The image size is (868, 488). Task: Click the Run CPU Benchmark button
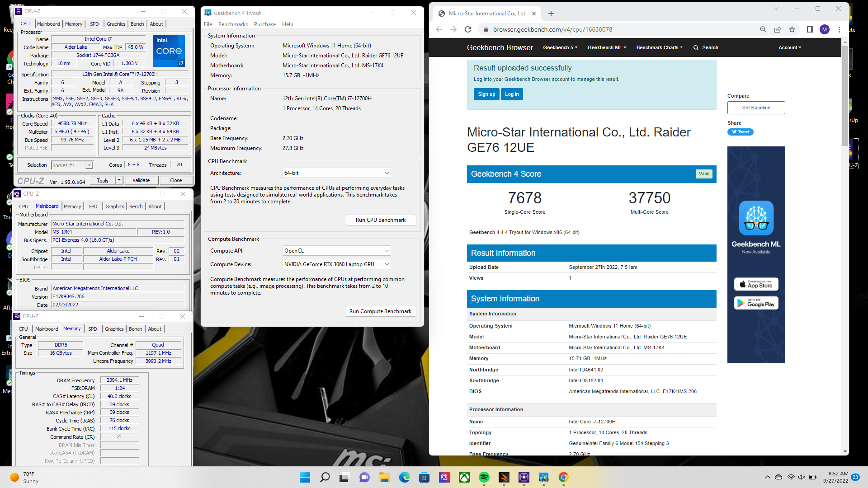[x=380, y=220]
